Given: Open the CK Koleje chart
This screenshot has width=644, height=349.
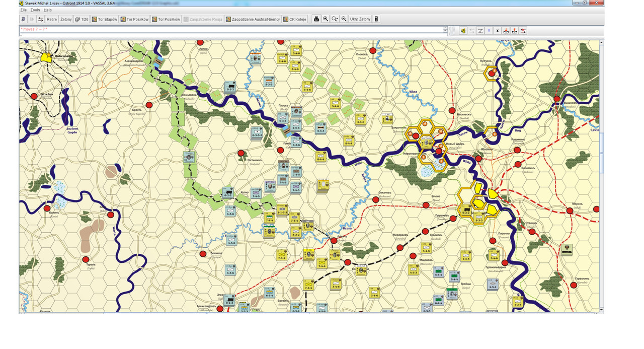Looking at the screenshot, I should pos(295,19).
